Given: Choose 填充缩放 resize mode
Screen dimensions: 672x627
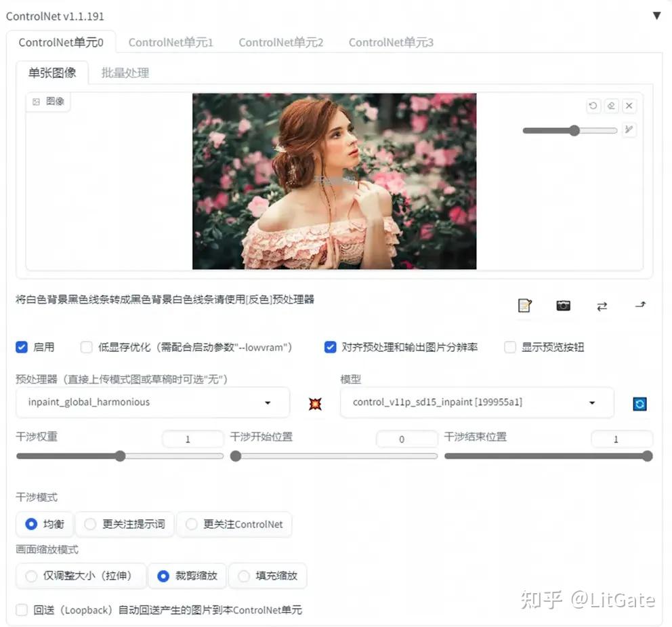Looking at the screenshot, I should [x=243, y=575].
